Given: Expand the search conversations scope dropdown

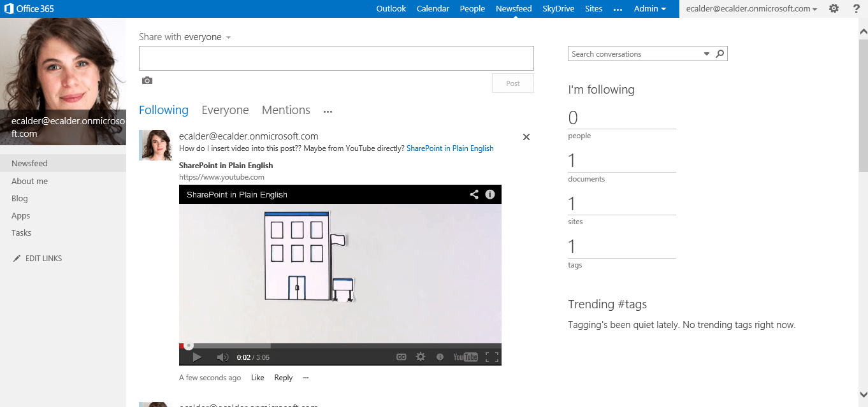Looking at the screenshot, I should point(707,54).
